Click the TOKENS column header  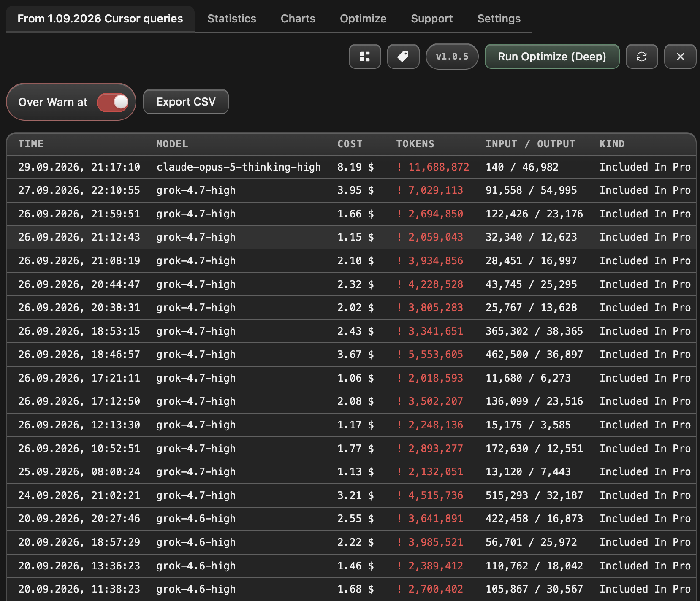[x=415, y=144]
